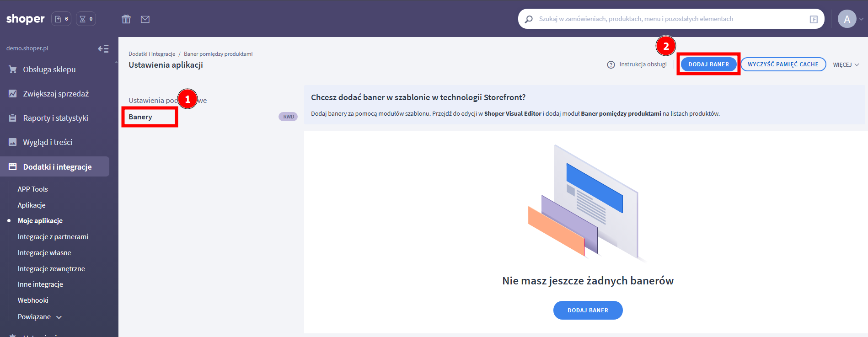Click the user avatar A icon
The image size is (868, 337).
click(847, 19)
